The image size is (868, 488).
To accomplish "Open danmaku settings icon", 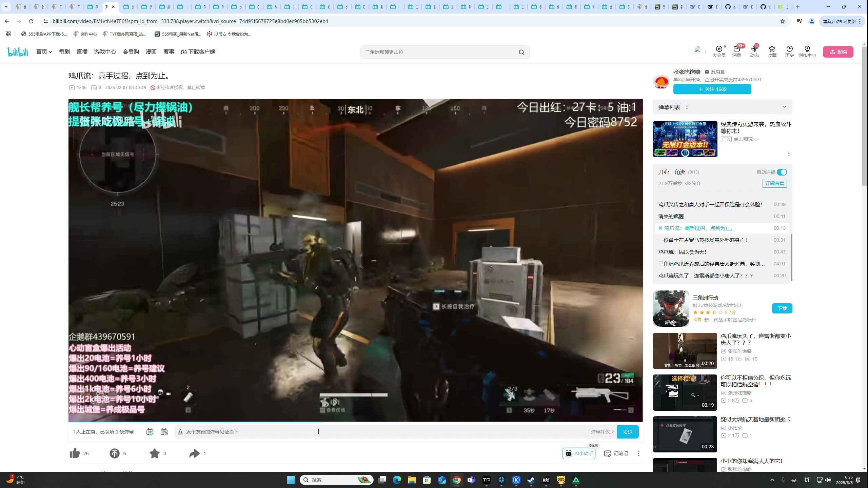I will point(164,432).
